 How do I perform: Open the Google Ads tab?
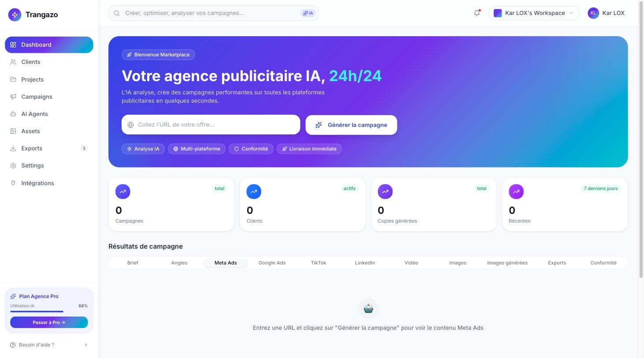click(x=272, y=263)
